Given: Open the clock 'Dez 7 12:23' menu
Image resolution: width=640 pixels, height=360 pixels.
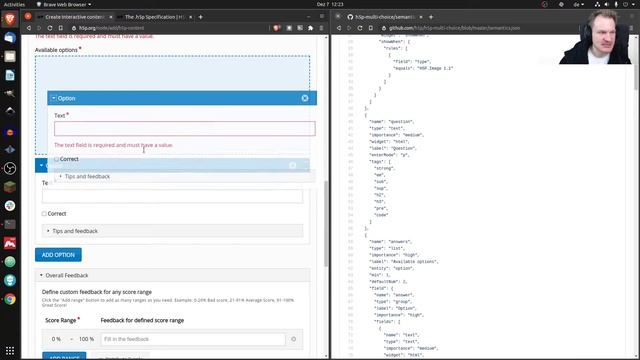Looking at the screenshot, I should 330,4.
